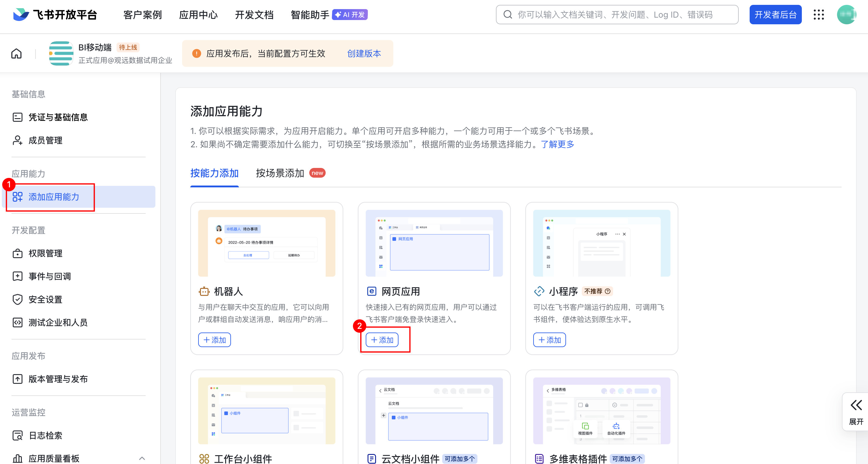The height and width of the screenshot is (464, 868).
Task: Open the 智能助手 menu item
Action: tap(310, 15)
